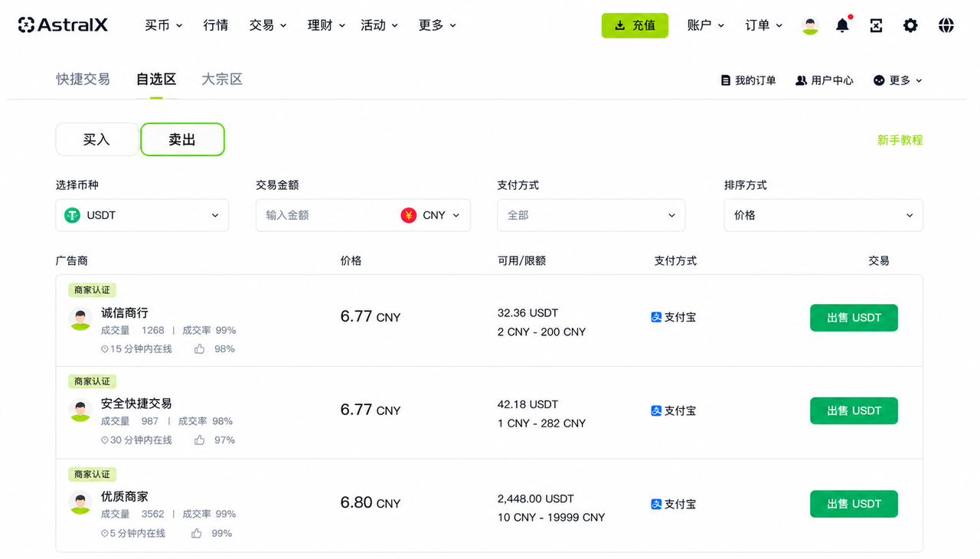Image resolution: width=980 pixels, height=559 pixels.
Task: Click 安全快捷交易 merchant avatar
Action: [80, 410]
